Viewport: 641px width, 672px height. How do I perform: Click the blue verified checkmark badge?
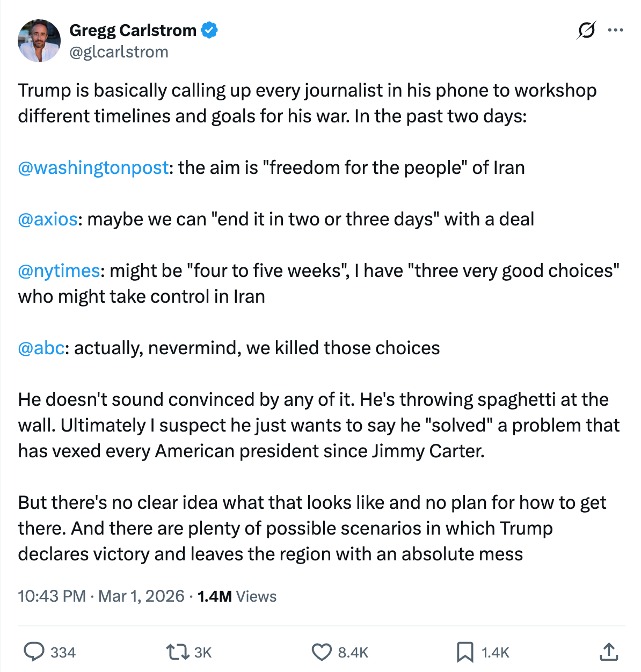click(209, 31)
